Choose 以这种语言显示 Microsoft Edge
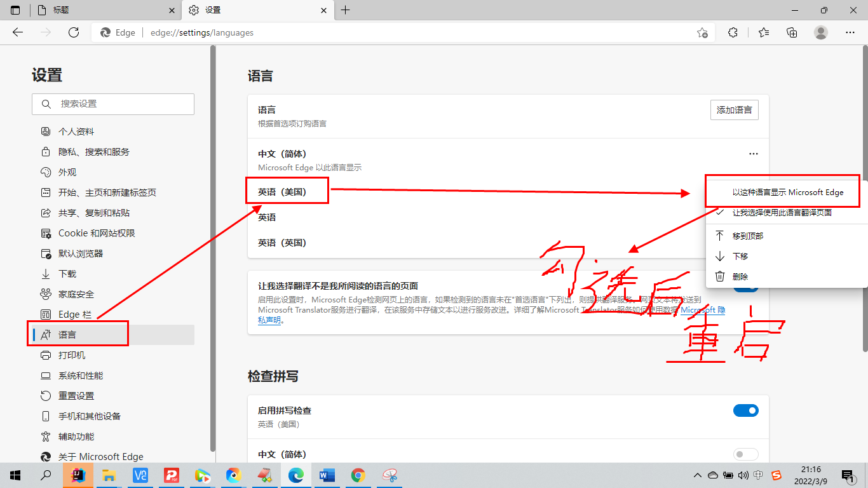Viewport: 868px width, 488px height. [x=787, y=192]
